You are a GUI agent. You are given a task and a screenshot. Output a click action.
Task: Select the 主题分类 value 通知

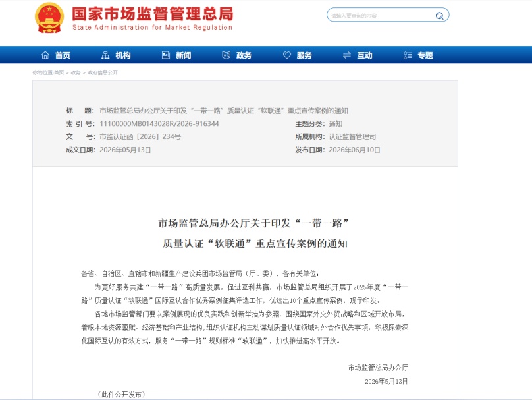click(x=336, y=124)
